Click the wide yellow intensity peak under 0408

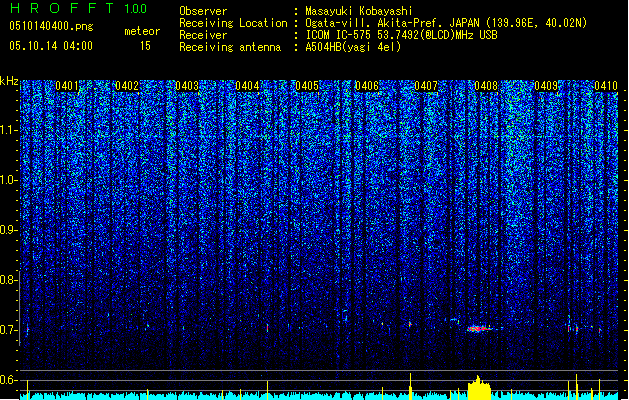[479, 388]
